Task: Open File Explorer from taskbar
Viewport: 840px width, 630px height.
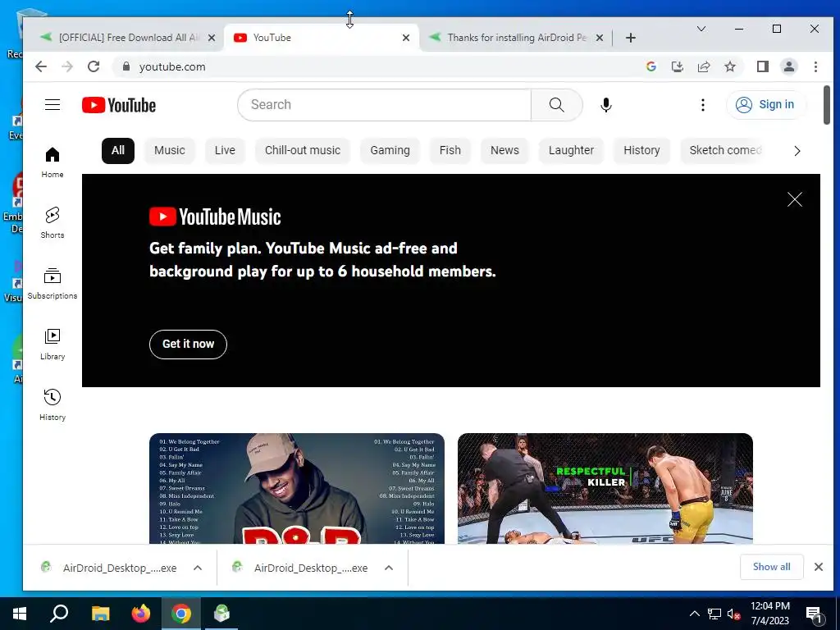Action: click(x=100, y=614)
